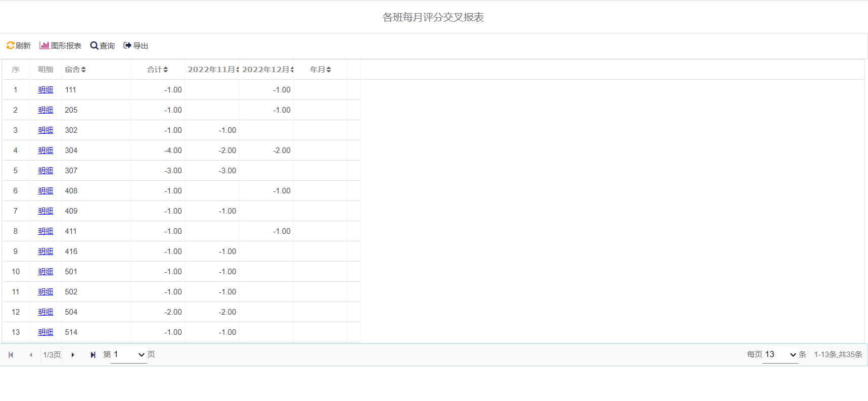Viewport: 868px width, 401px height.
Task: Select dormitory cell 416
Action: (96, 252)
